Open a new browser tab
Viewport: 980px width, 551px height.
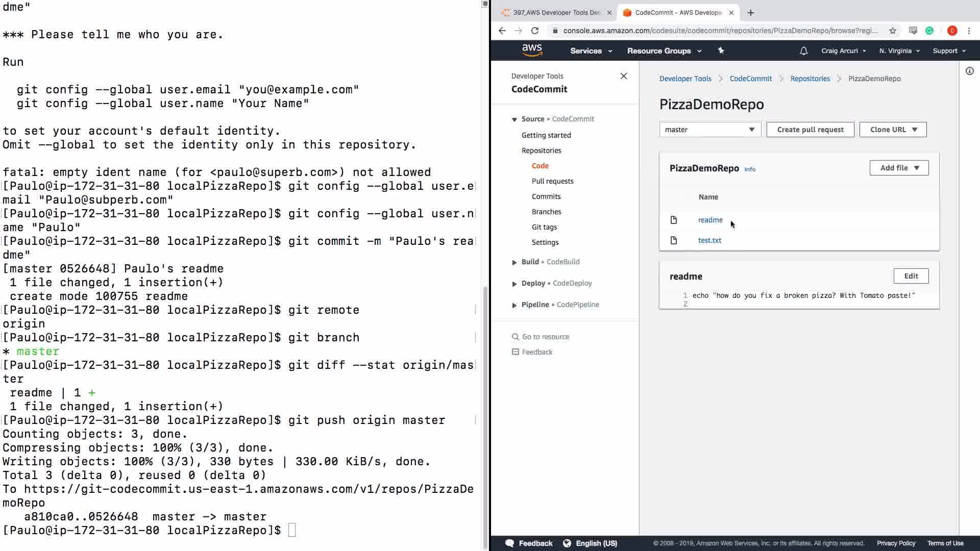click(x=750, y=13)
